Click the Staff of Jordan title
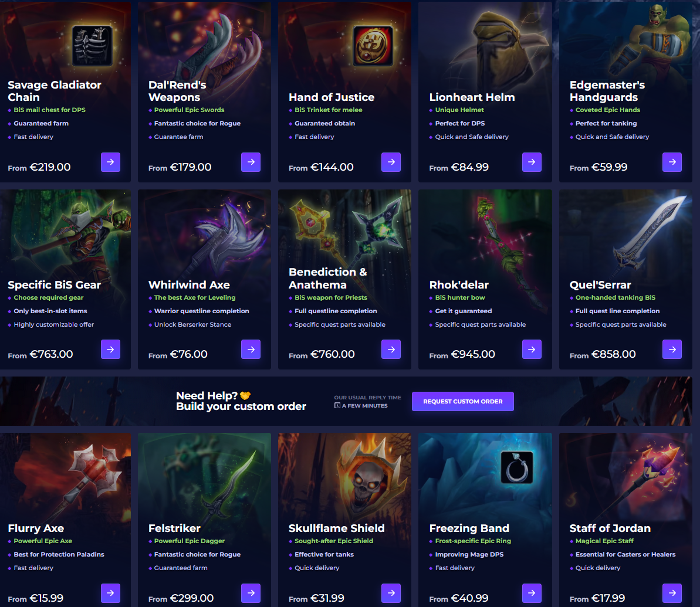Image resolution: width=700 pixels, height=607 pixels. (610, 528)
